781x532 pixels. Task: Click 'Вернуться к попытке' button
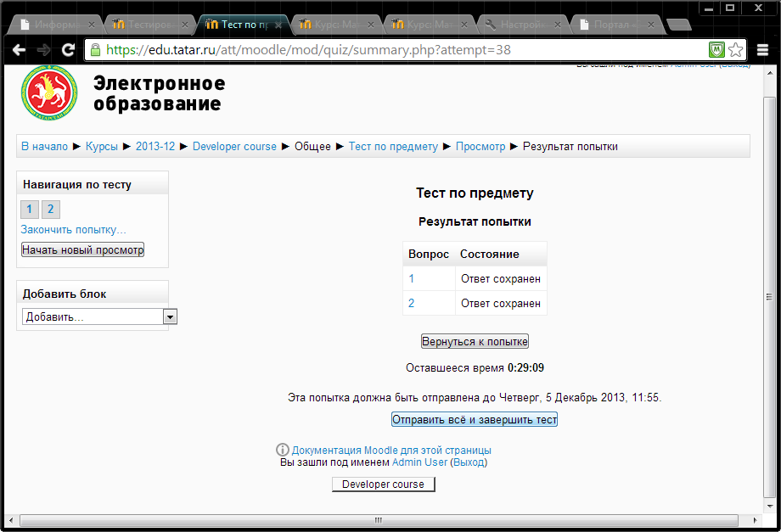coord(475,341)
